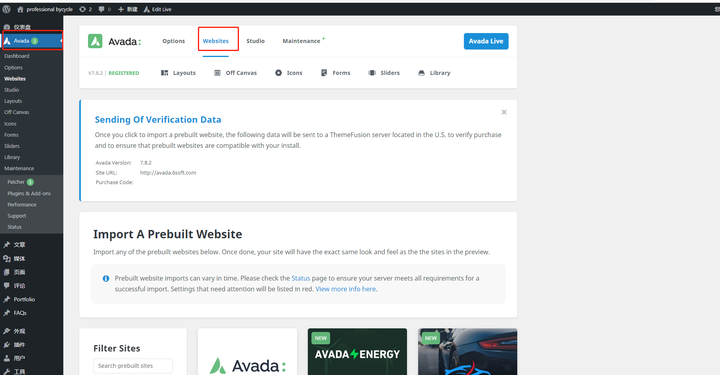The height and width of the screenshot is (375, 720).
Task: Open Studio in the sidebar submenu
Action: pos(11,90)
